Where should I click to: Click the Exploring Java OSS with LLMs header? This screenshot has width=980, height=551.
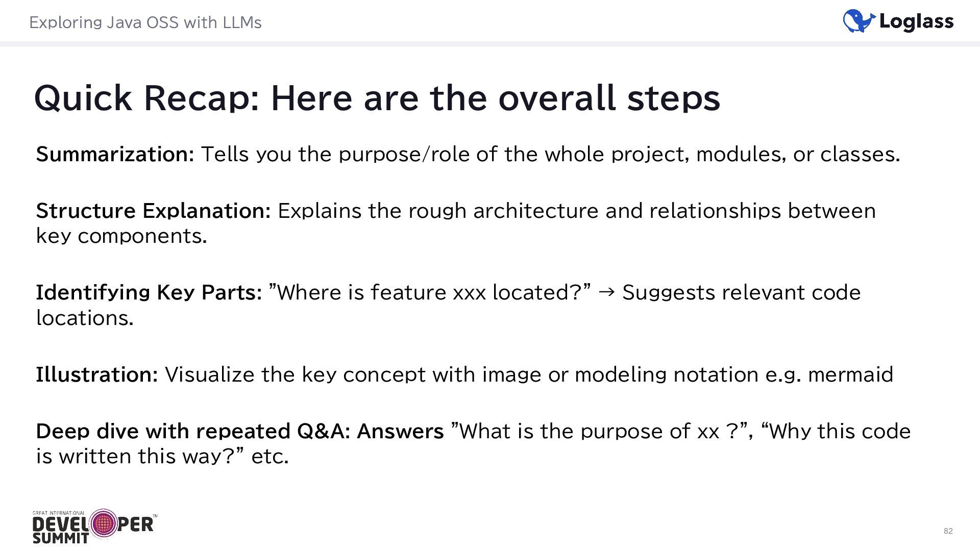point(145,22)
